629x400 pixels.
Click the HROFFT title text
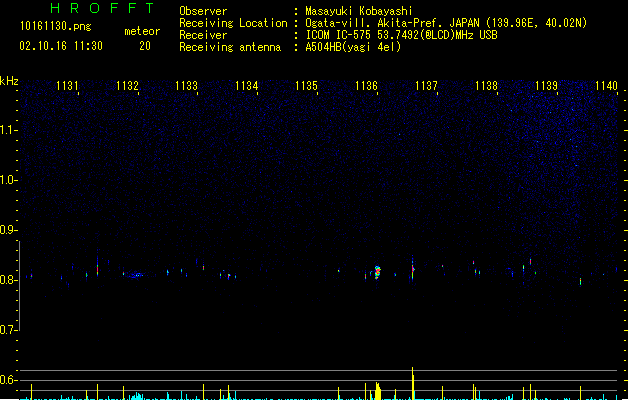[102, 8]
